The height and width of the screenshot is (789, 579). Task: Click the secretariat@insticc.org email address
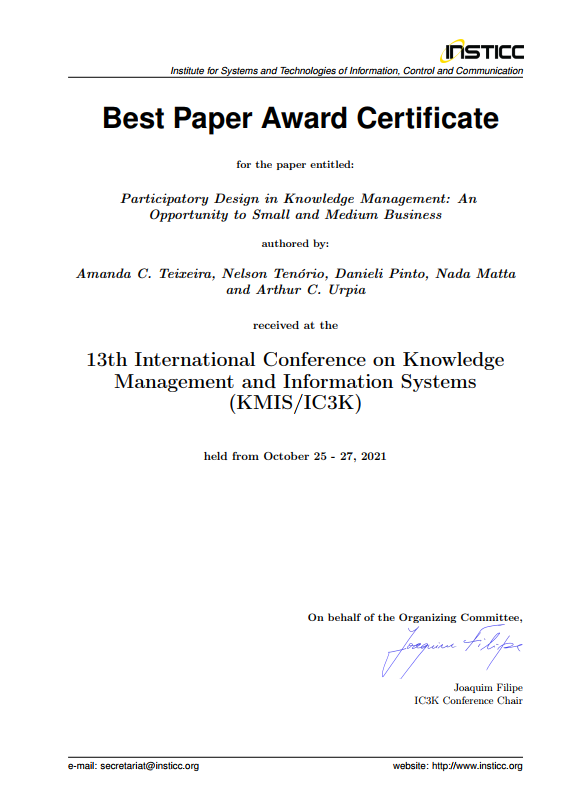click(149, 766)
